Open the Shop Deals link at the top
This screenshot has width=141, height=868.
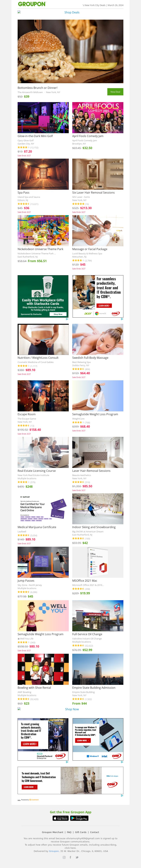72,13
